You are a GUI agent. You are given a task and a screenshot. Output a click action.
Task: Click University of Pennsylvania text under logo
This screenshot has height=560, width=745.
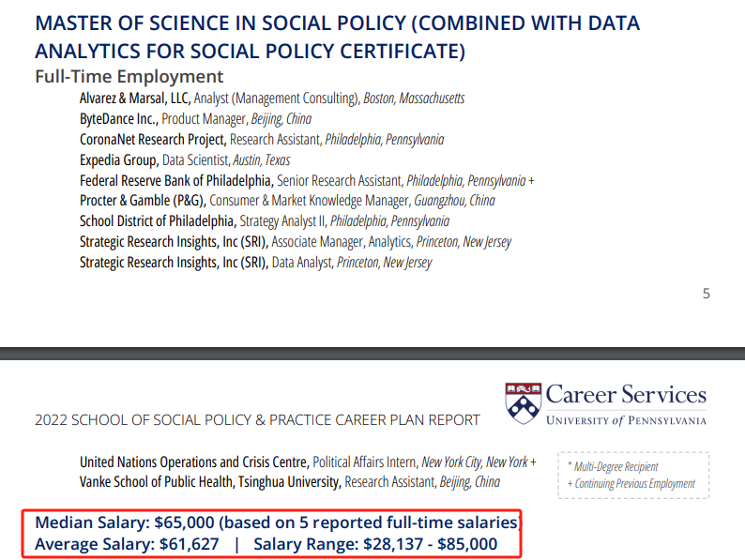626,420
